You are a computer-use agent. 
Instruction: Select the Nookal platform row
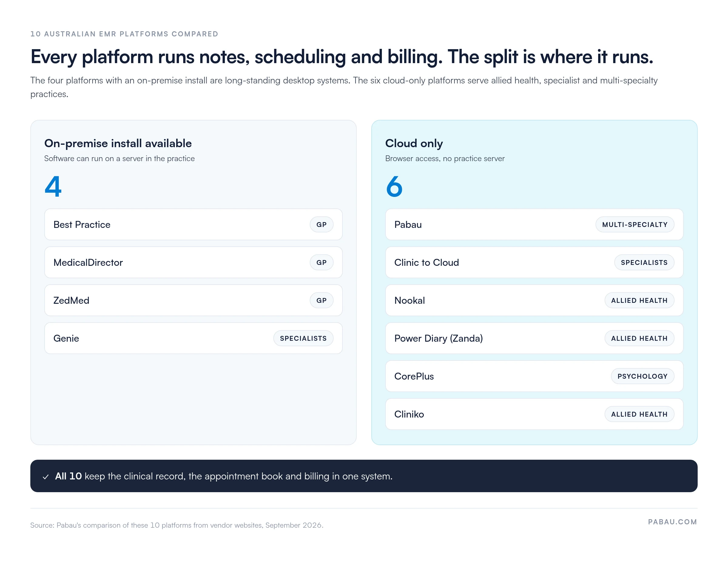click(x=534, y=300)
